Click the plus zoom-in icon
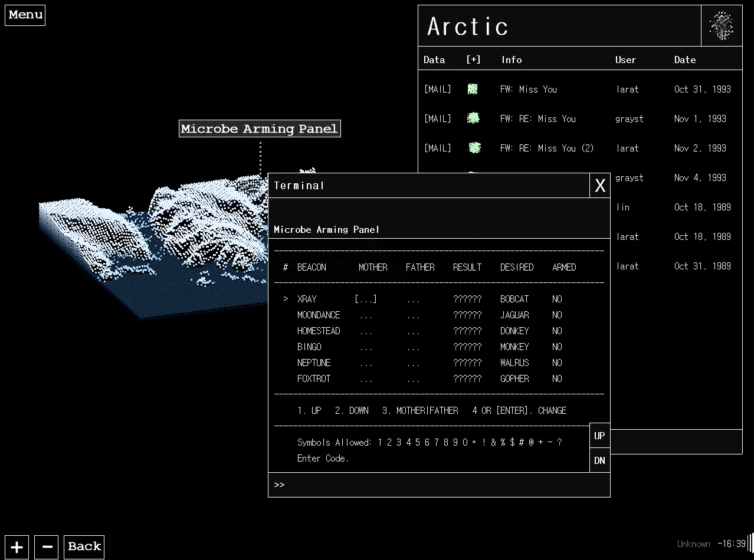 [17, 547]
